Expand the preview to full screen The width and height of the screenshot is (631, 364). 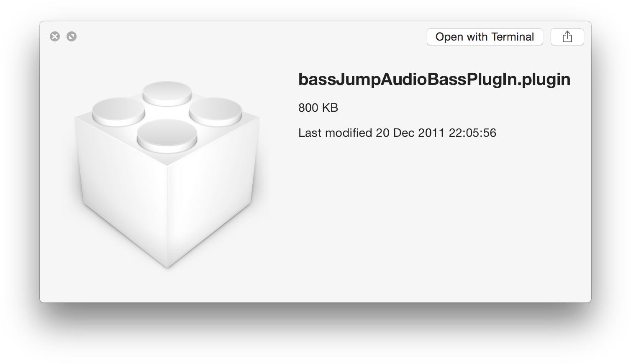pyautogui.click(x=72, y=36)
